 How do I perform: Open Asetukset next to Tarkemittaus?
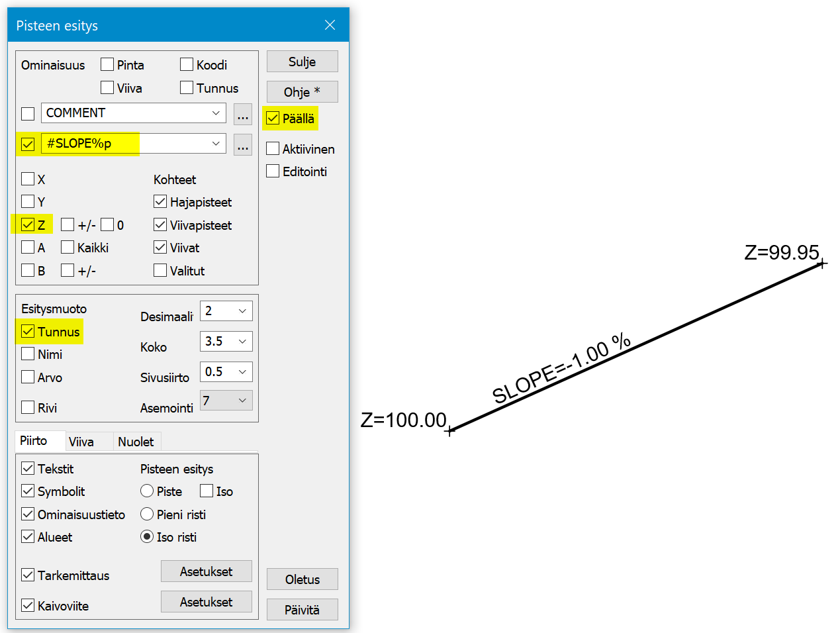pyautogui.click(x=206, y=571)
